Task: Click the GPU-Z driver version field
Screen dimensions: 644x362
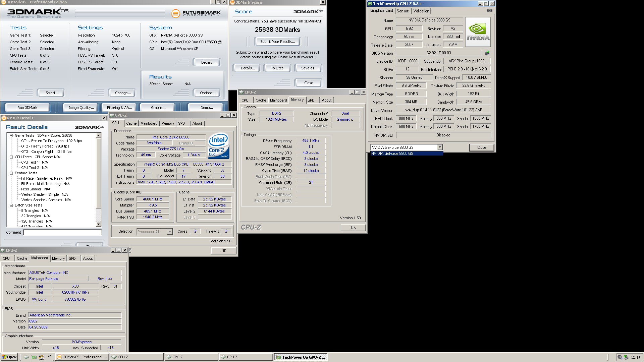Action: pyautogui.click(x=443, y=110)
